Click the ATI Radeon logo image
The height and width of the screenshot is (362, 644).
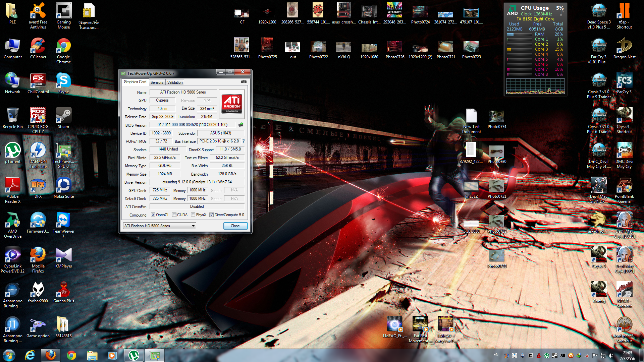(x=232, y=104)
